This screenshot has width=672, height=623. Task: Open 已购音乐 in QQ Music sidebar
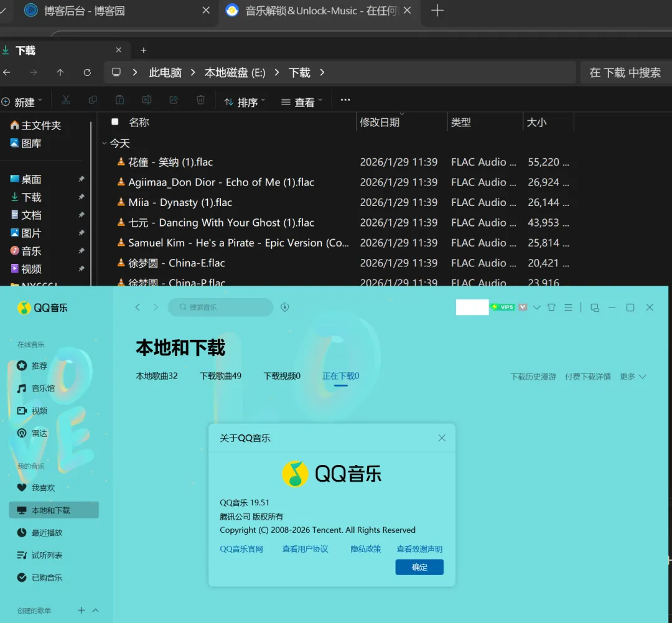pos(40,578)
